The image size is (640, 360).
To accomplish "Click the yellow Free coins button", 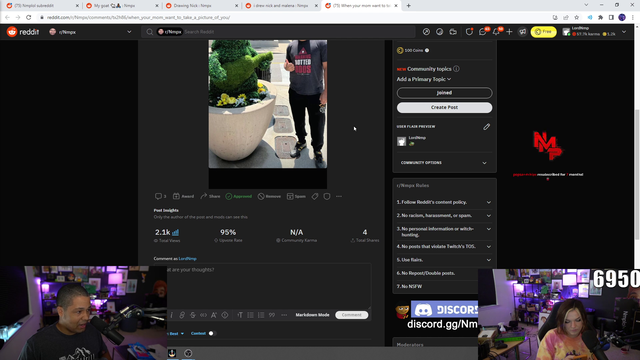I will click(543, 32).
